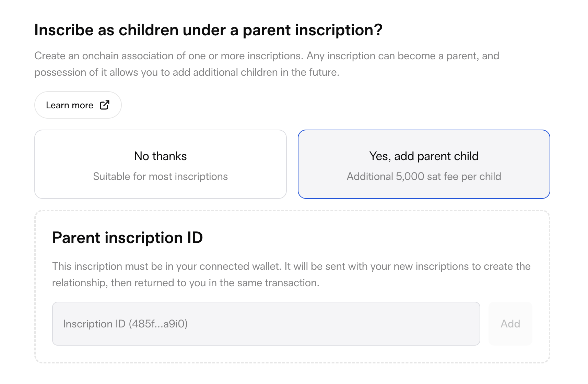
Task: Click the external link icon beside Learn more
Action: 105,105
